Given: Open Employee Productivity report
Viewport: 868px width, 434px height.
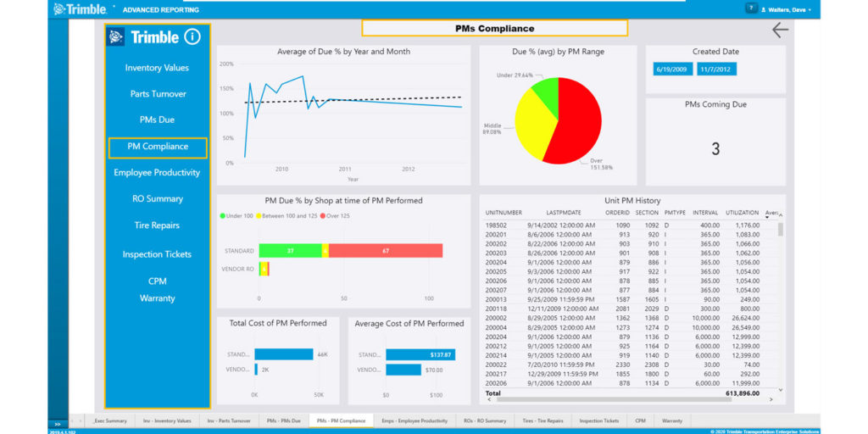Looking at the screenshot, I should tap(157, 173).
